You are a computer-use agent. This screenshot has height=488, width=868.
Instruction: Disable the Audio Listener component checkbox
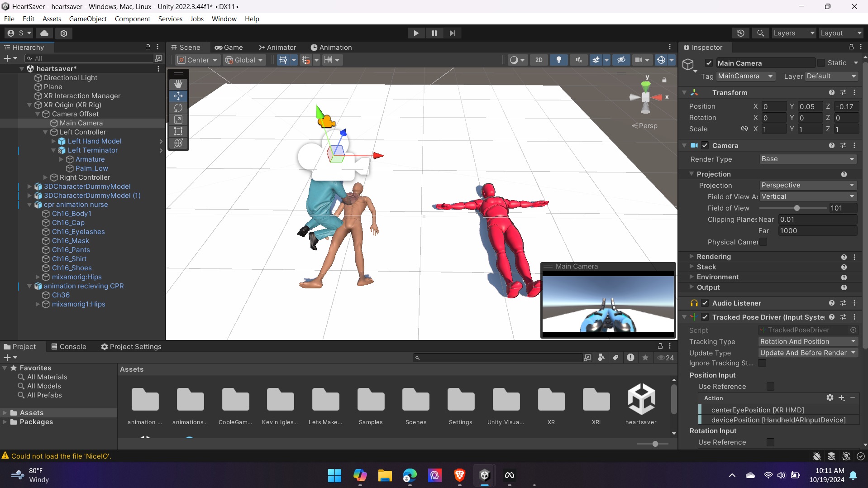(705, 303)
